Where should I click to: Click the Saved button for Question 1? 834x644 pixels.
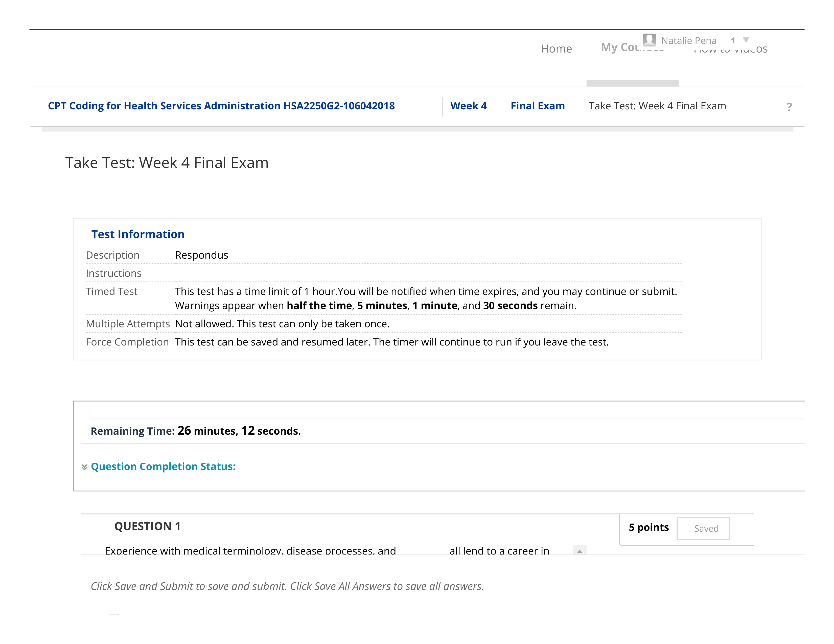pos(703,528)
